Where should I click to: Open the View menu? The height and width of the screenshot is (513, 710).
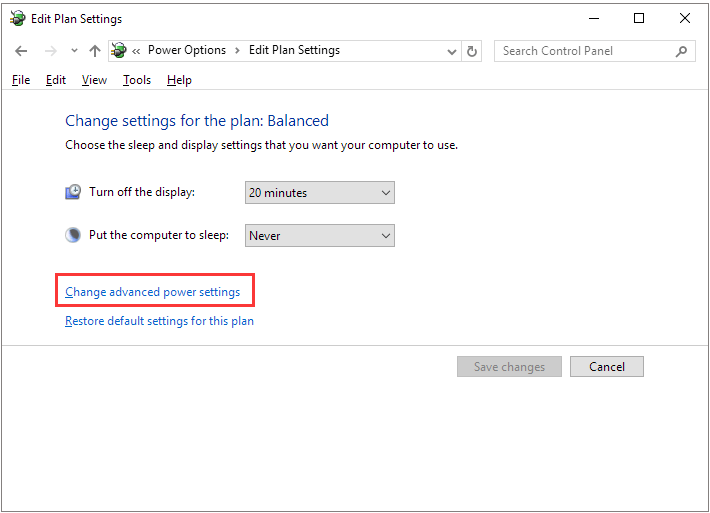(x=94, y=80)
